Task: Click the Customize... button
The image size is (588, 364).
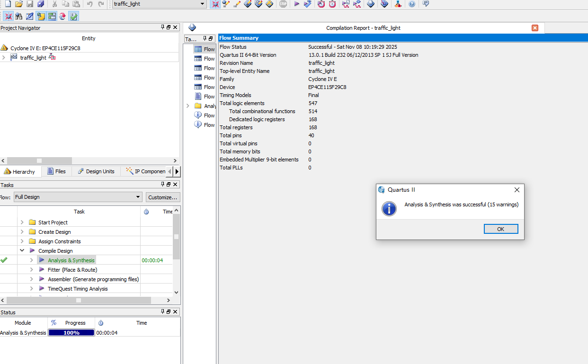Action: coord(163,197)
